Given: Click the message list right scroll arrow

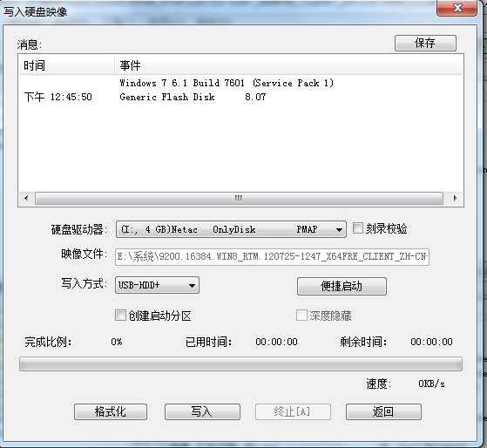Looking at the screenshot, I should (455, 198).
